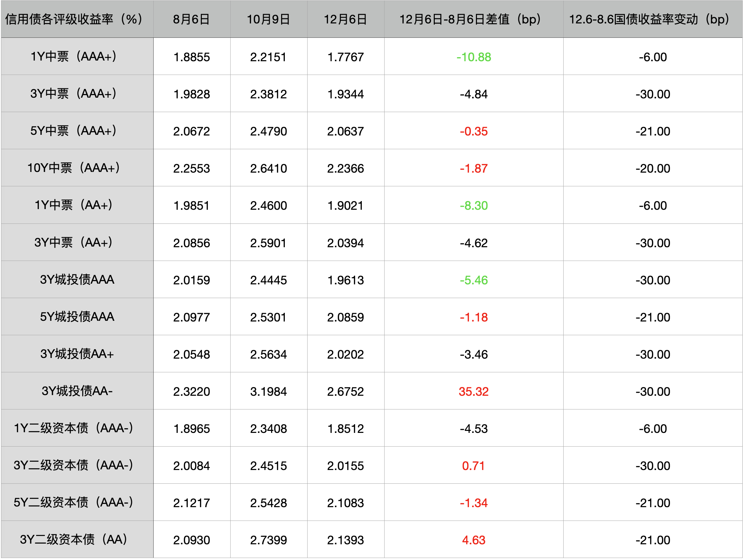Select the row label 3Y城投债AA+
743x560 pixels.
(x=77, y=354)
